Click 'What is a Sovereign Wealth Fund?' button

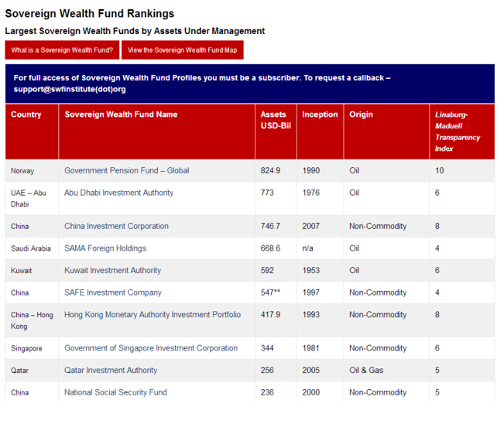tap(62, 50)
